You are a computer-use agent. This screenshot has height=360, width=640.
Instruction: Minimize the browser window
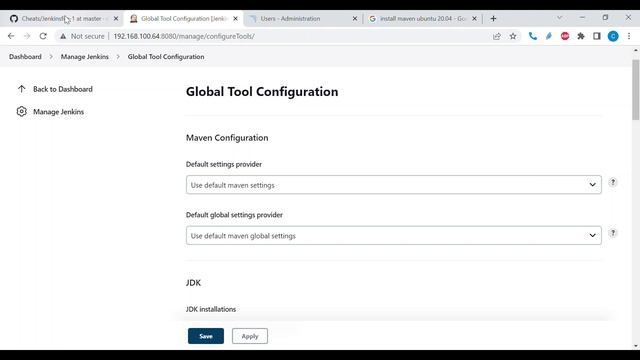(582, 18)
